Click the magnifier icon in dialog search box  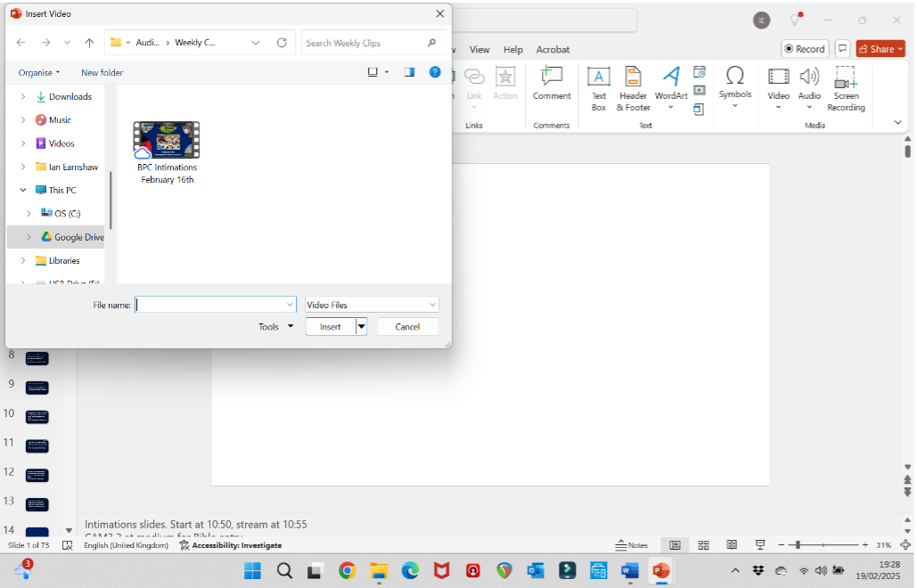[431, 43]
